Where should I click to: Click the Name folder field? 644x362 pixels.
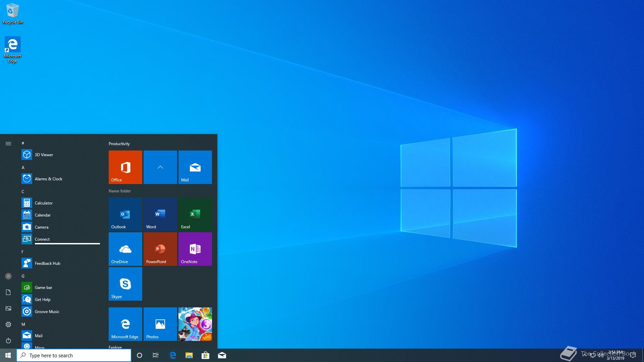click(x=120, y=191)
